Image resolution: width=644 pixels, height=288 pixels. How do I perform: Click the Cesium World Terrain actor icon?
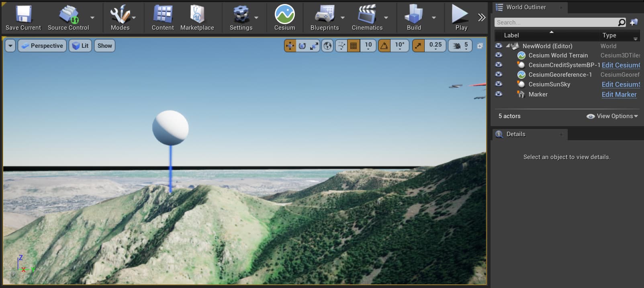[521, 55]
